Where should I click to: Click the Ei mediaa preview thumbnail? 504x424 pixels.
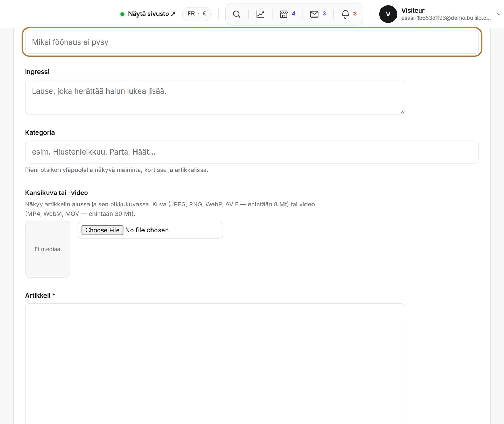point(48,249)
